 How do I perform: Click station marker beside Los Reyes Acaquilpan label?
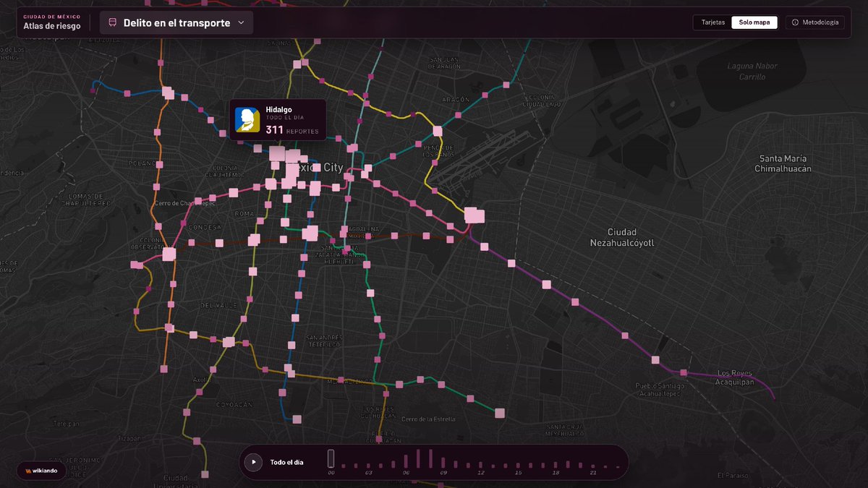click(x=684, y=372)
